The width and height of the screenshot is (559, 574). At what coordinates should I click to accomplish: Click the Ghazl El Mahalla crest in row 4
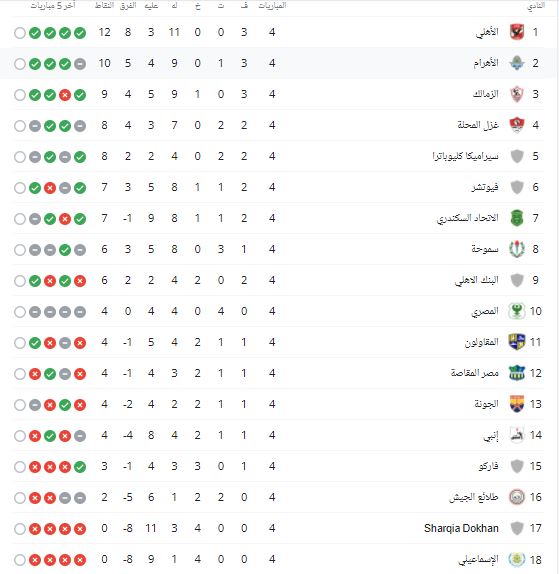(x=517, y=125)
